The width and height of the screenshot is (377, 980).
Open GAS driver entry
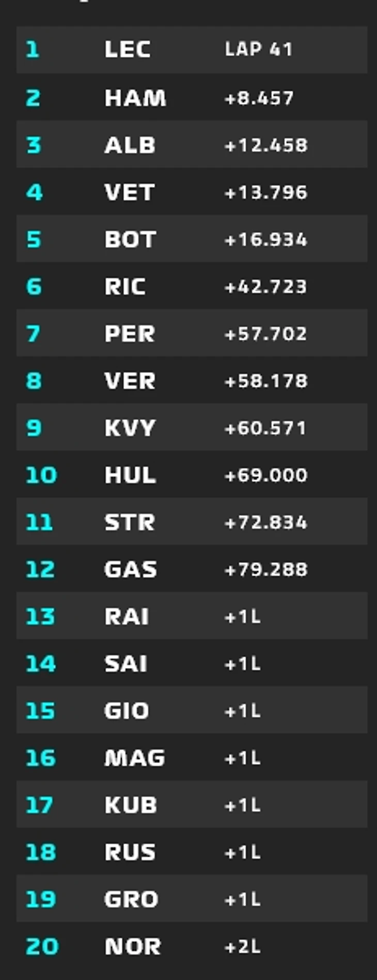pyautogui.click(x=130, y=569)
